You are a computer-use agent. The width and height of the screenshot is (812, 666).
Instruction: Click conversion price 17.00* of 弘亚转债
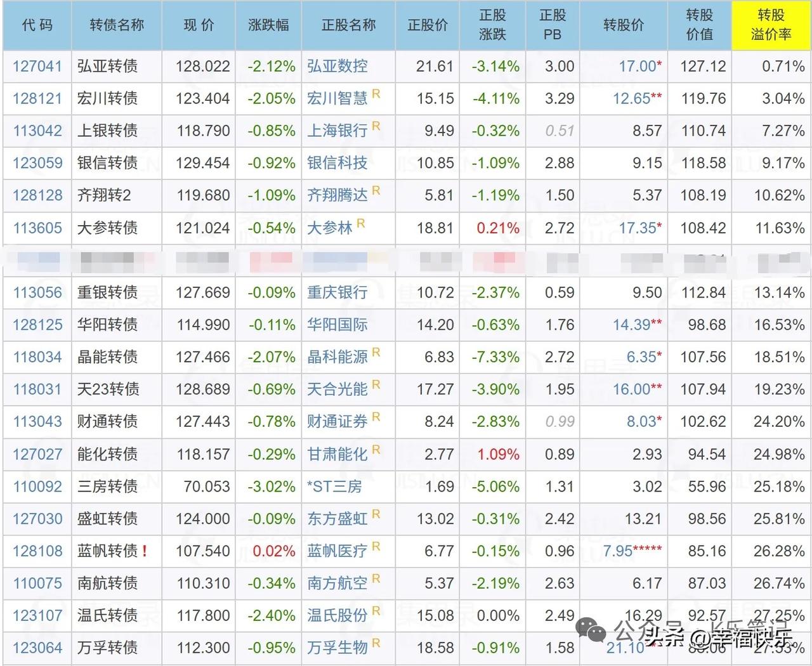click(x=641, y=66)
